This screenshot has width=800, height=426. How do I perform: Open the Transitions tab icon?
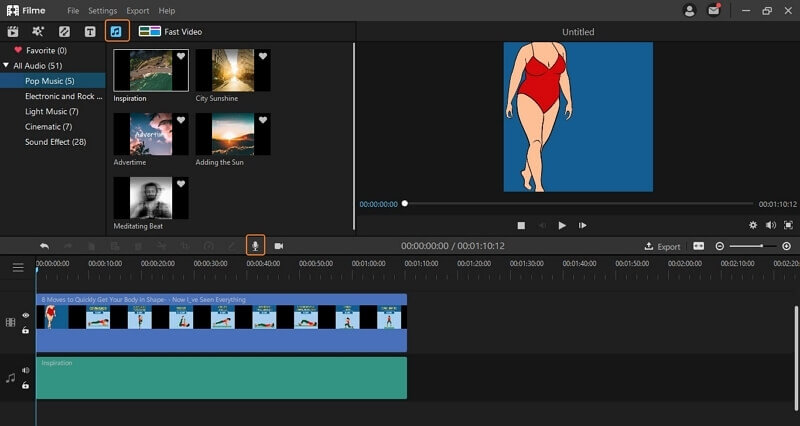pyautogui.click(x=64, y=32)
